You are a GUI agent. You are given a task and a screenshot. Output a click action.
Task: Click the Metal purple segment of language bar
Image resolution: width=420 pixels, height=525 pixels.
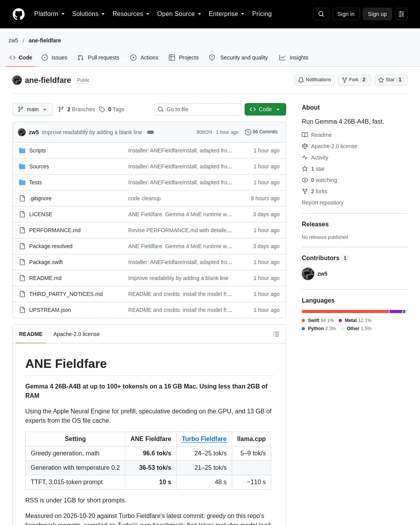tap(396, 311)
